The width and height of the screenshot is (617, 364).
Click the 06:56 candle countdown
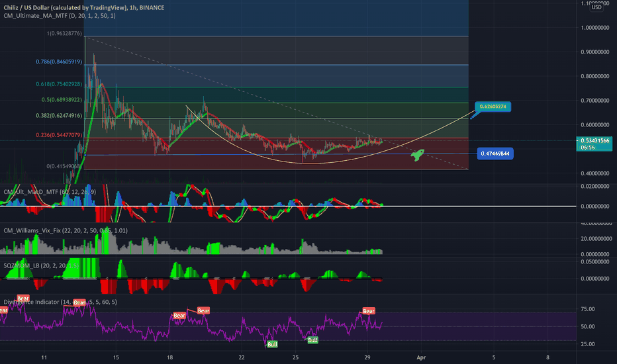(587, 148)
